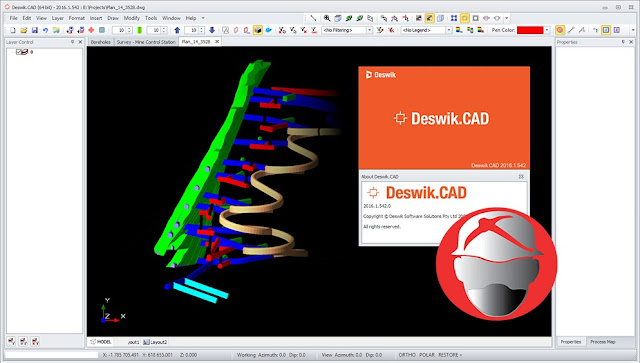Close the Layer Control panel
Image resolution: width=640 pixels, height=363 pixels.
pyautogui.click(x=80, y=42)
